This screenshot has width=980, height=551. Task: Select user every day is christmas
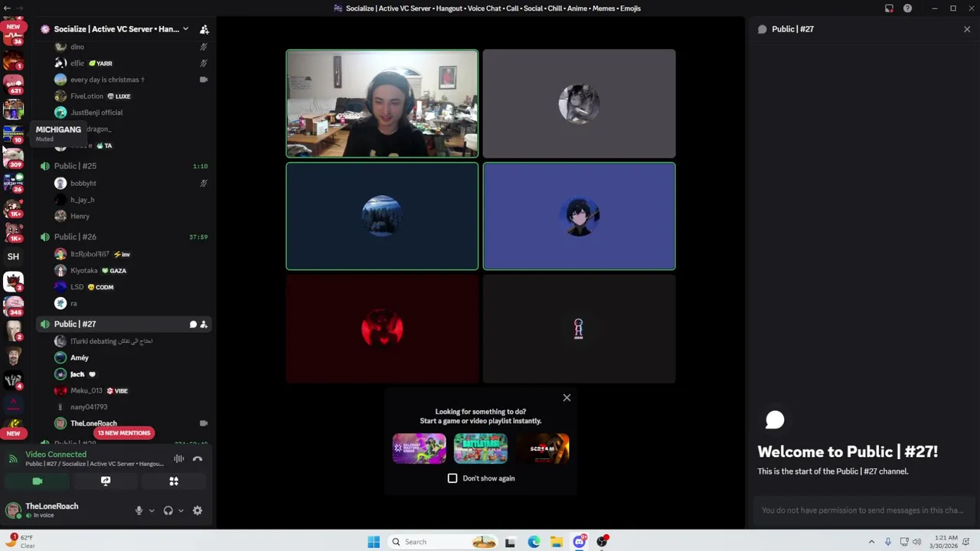124,80
